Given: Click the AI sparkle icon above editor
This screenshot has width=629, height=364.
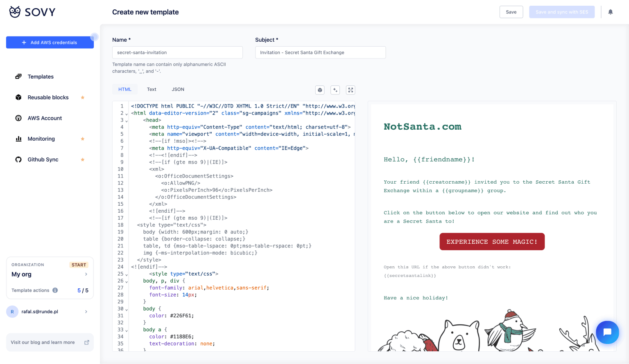Looking at the screenshot, I should click(335, 90).
